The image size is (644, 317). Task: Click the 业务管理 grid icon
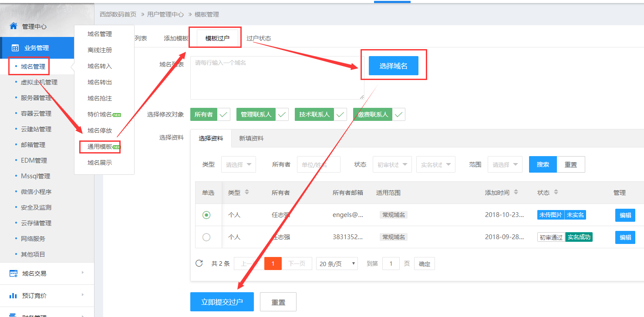point(15,48)
